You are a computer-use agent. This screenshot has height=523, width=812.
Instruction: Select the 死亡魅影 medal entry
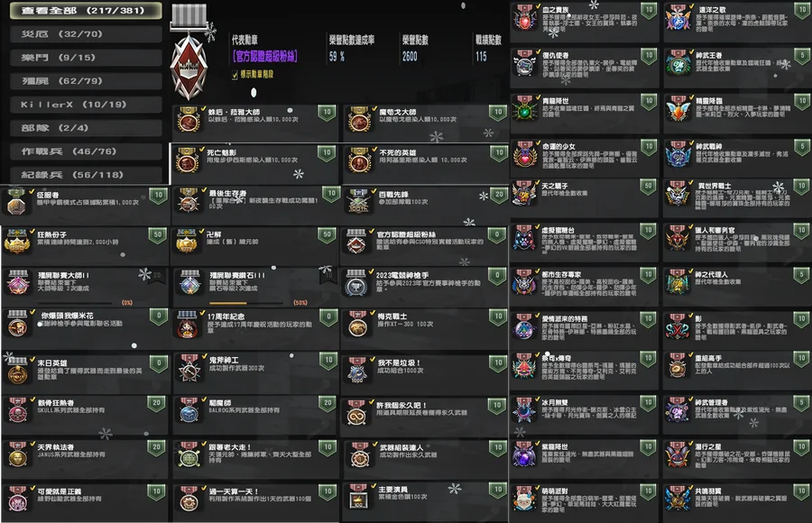[254, 163]
